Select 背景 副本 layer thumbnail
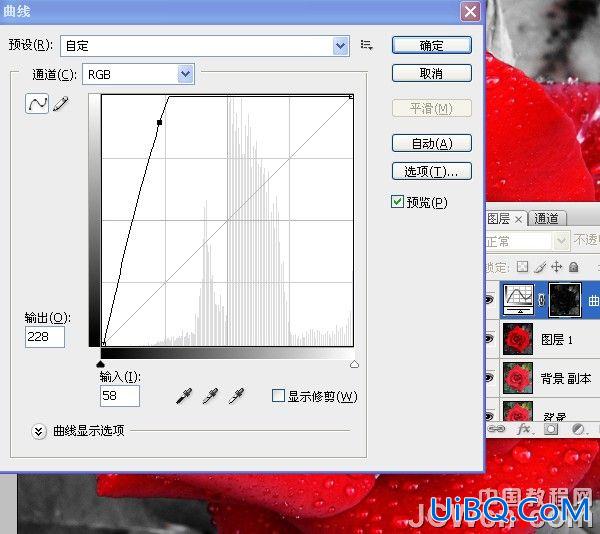600x534 pixels. [518, 378]
